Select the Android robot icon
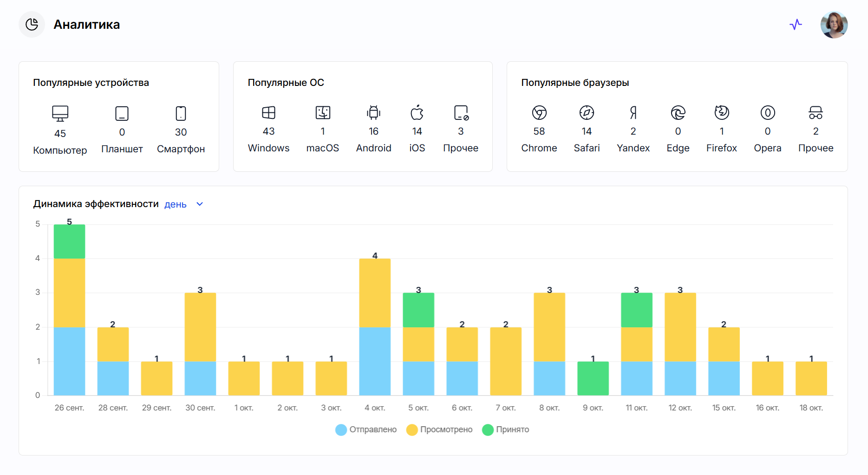 [x=373, y=113]
